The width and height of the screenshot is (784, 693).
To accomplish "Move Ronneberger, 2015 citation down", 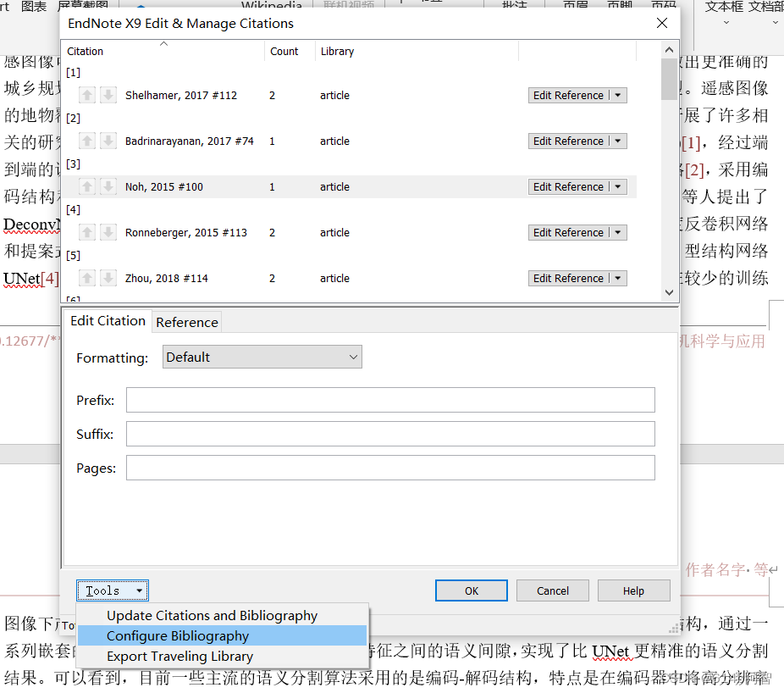I will (x=108, y=232).
